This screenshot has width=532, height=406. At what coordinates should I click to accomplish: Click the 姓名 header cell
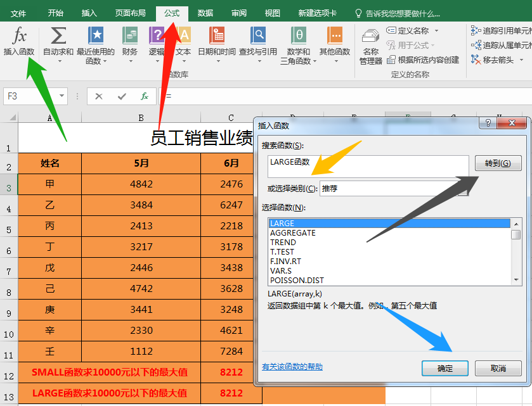(x=50, y=163)
